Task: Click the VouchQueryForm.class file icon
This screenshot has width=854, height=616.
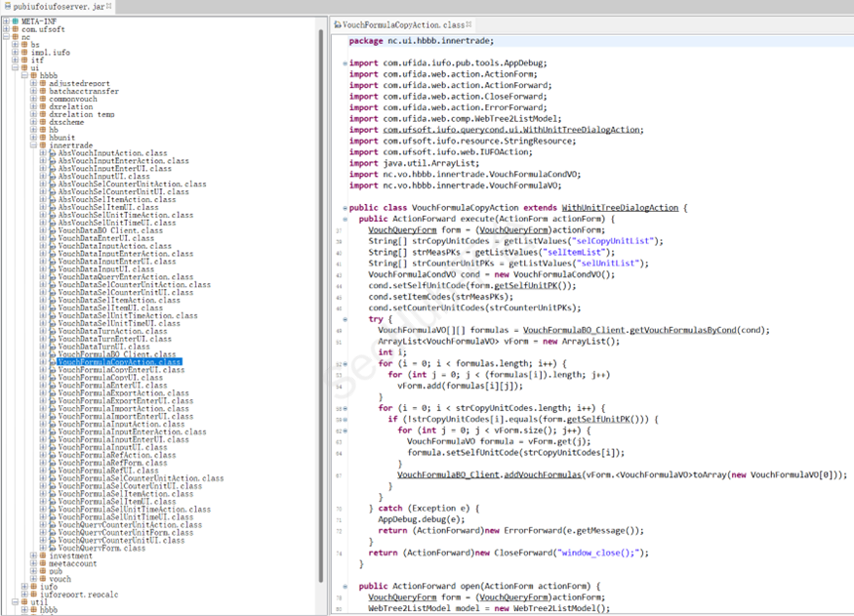Action: click(53, 548)
